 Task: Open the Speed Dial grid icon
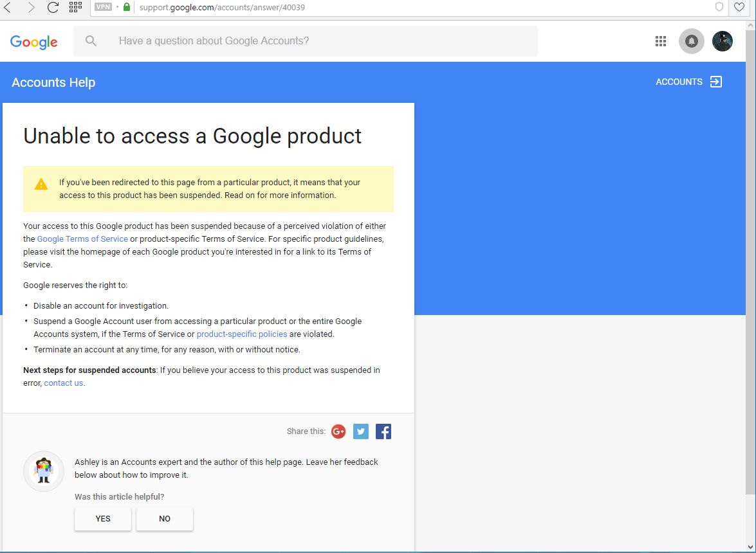pos(76,6)
